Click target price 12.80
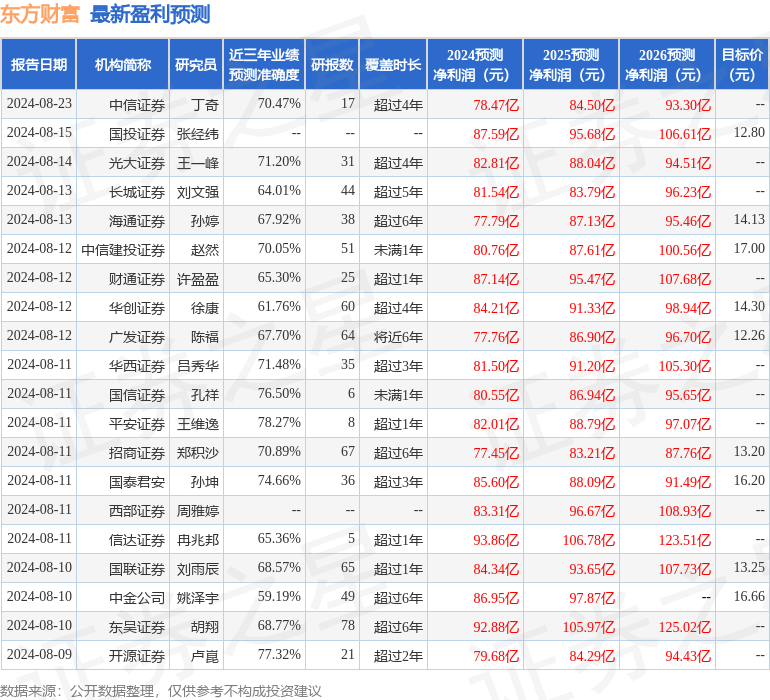Image resolution: width=770 pixels, height=700 pixels. point(749,132)
